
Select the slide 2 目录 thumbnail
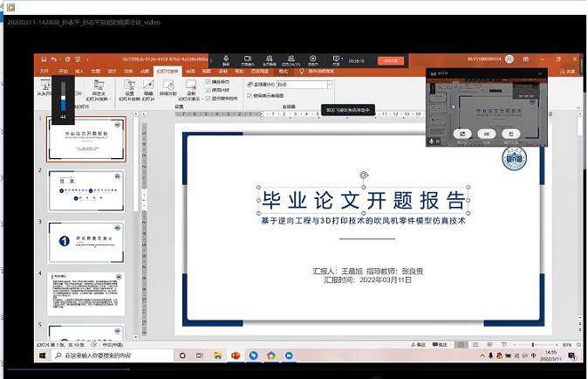(x=86, y=190)
